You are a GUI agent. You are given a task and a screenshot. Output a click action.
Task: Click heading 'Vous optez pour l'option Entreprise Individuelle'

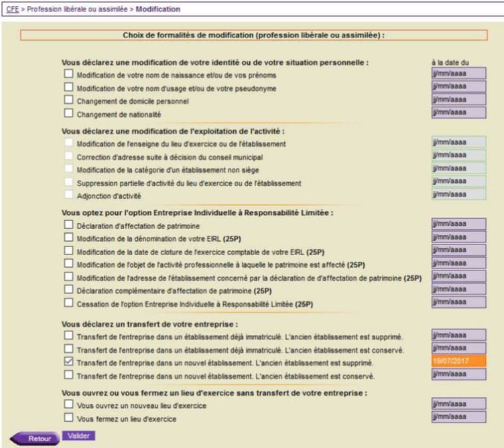[197, 212]
